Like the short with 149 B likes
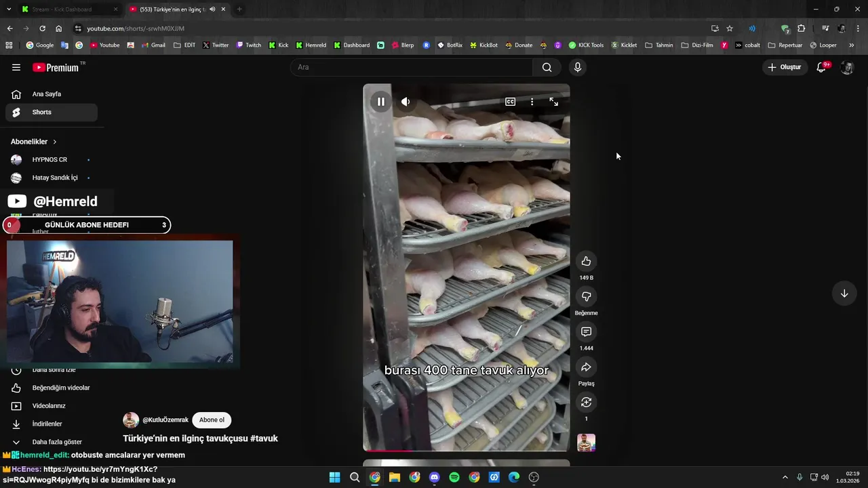 (586, 261)
